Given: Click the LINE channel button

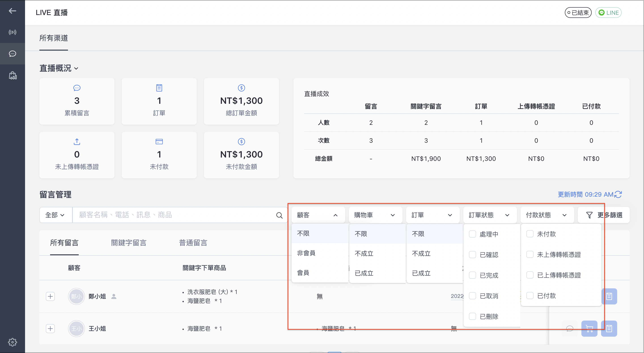Looking at the screenshot, I should [608, 13].
